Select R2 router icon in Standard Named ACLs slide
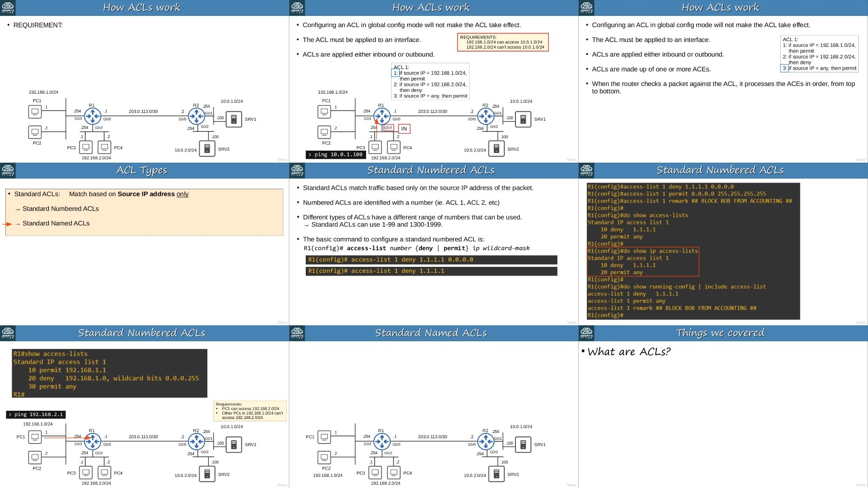 [486, 441]
